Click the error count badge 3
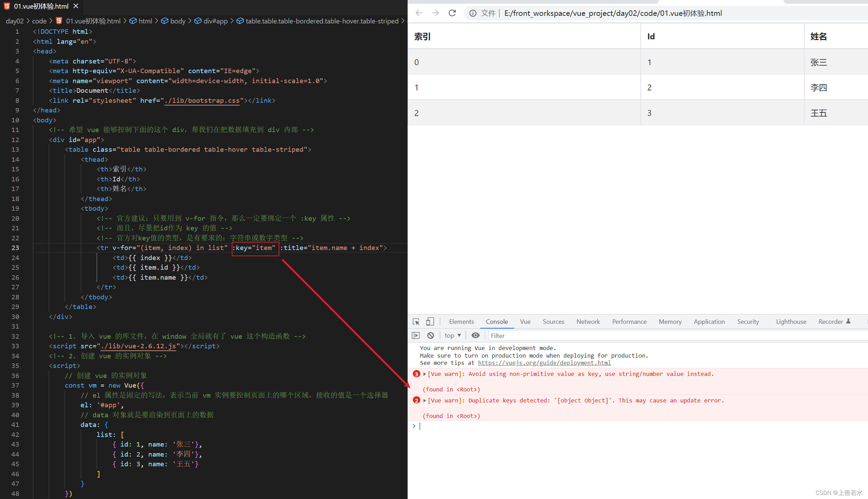The image size is (868, 499). (x=417, y=374)
